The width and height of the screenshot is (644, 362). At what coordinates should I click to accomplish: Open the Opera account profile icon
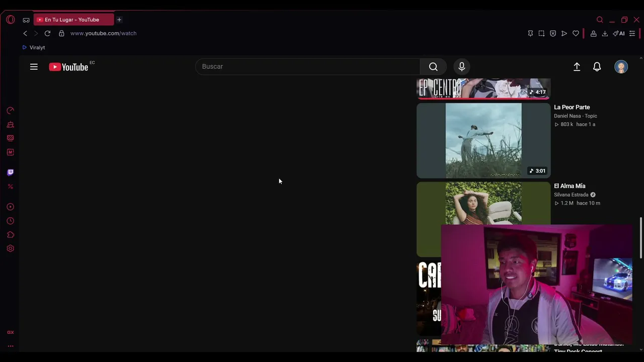[594, 34]
